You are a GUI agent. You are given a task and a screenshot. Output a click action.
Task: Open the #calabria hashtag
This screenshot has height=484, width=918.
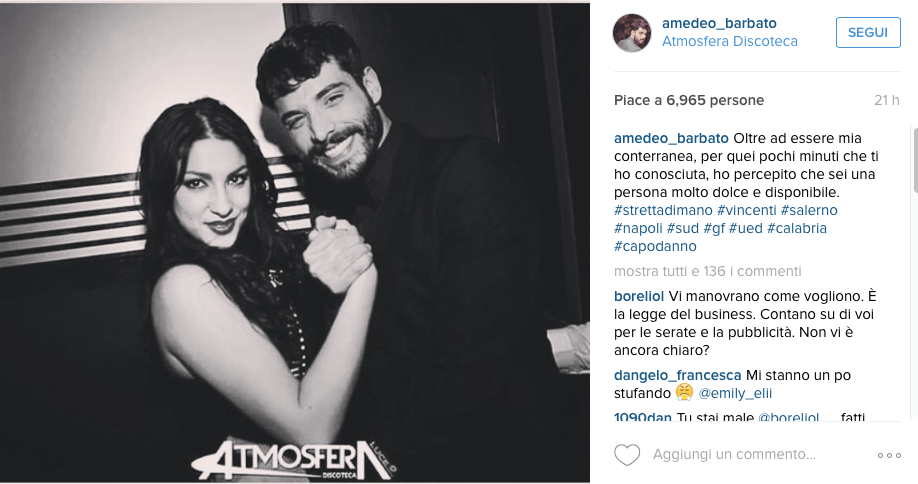click(797, 228)
